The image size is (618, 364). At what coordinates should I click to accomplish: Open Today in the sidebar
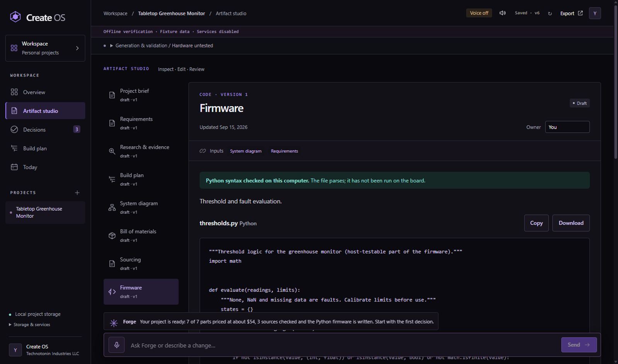(45, 167)
